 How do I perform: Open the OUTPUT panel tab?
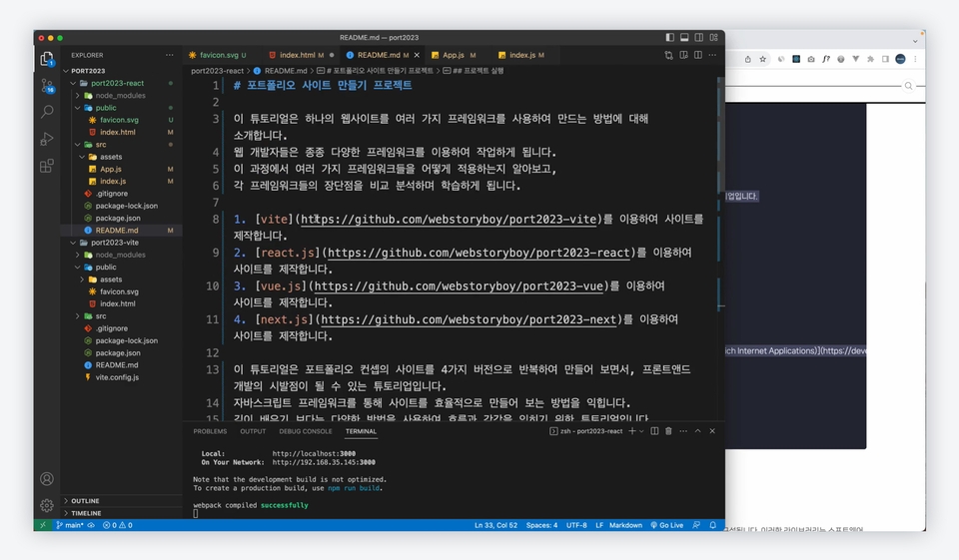[253, 431]
